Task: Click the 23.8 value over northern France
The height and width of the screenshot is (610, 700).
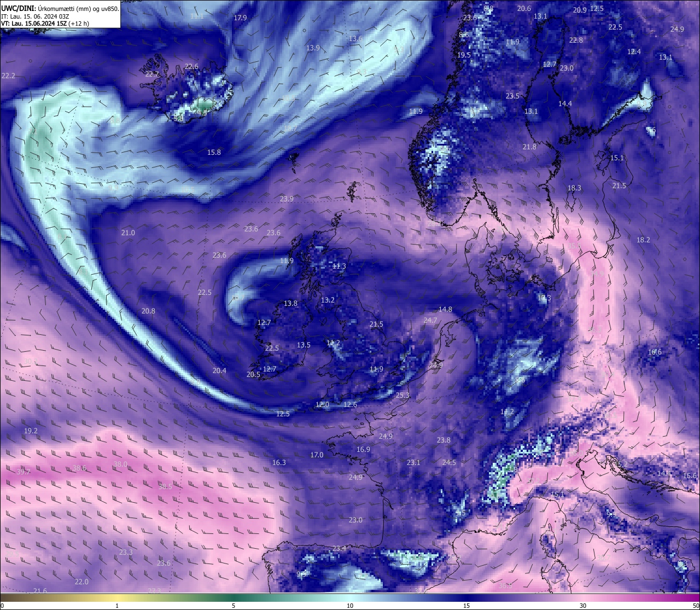Action: point(444,440)
